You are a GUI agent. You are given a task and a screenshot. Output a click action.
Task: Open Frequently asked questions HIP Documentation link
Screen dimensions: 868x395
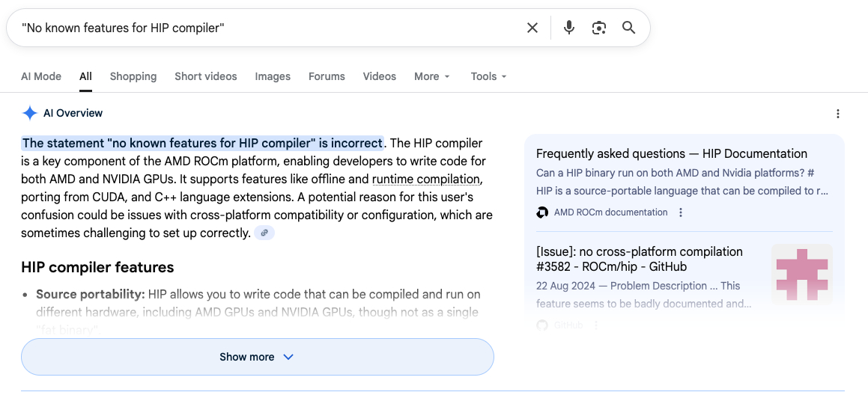coord(671,153)
